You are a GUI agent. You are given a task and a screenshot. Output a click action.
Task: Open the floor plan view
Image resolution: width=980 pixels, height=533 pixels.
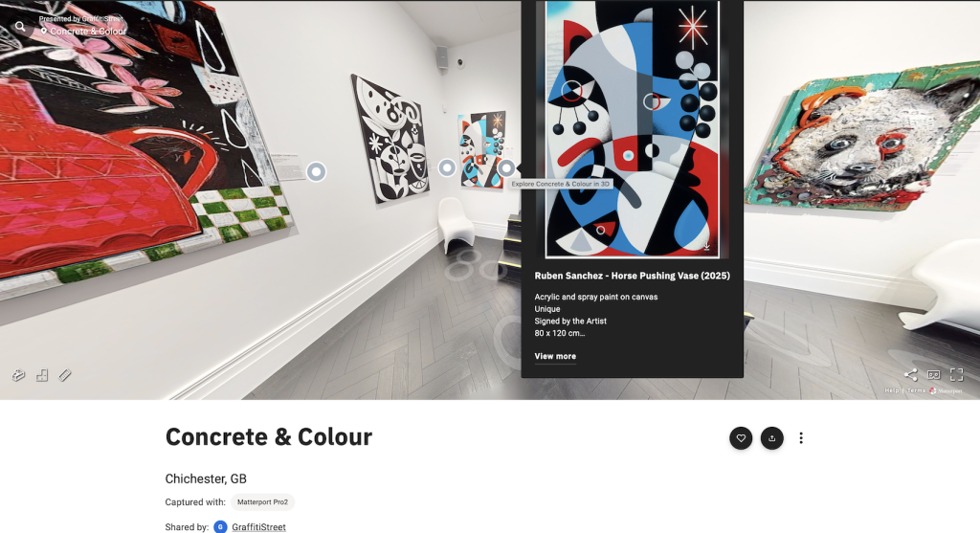tap(42, 375)
